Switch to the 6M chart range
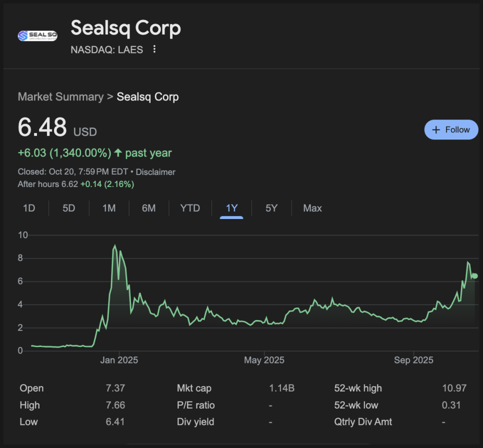The image size is (483, 448). (148, 208)
